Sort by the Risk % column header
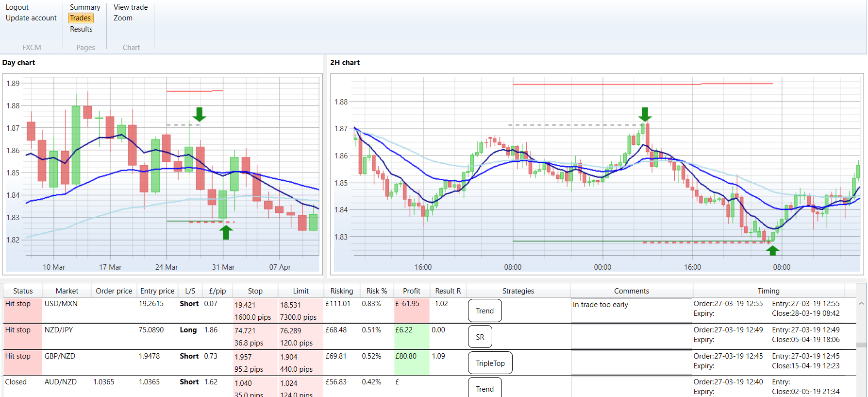868x397 pixels. [377, 291]
